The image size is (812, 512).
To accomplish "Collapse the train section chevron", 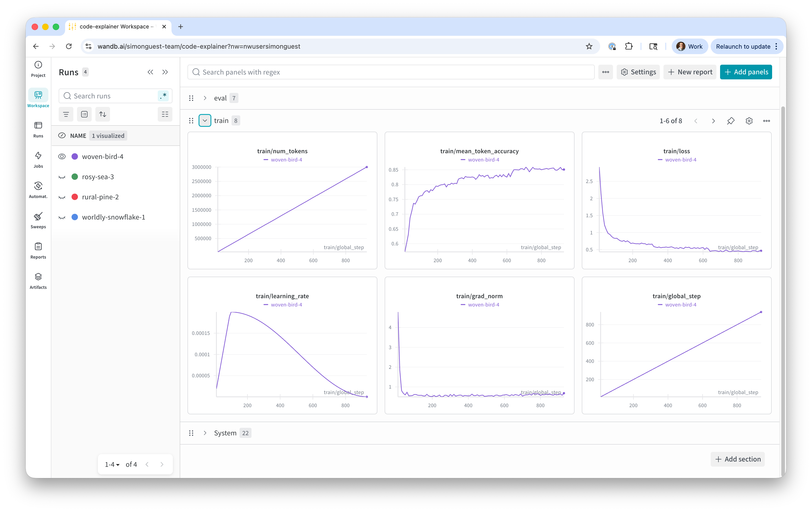I will (x=205, y=120).
